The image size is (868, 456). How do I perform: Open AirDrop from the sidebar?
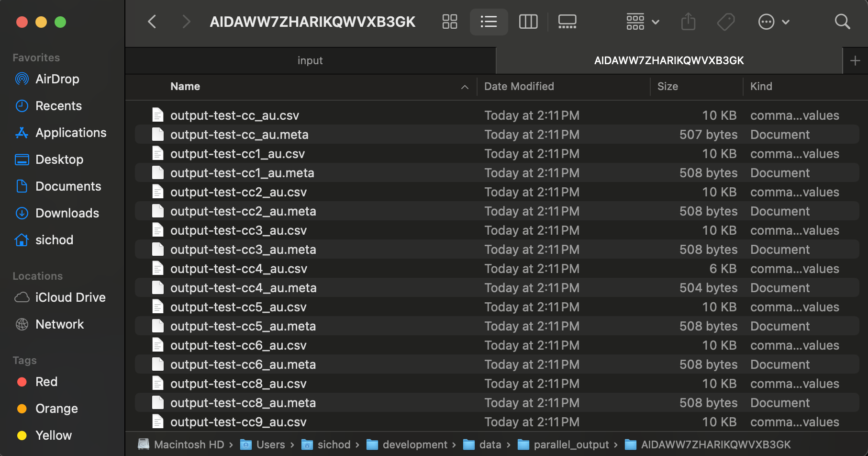point(57,79)
